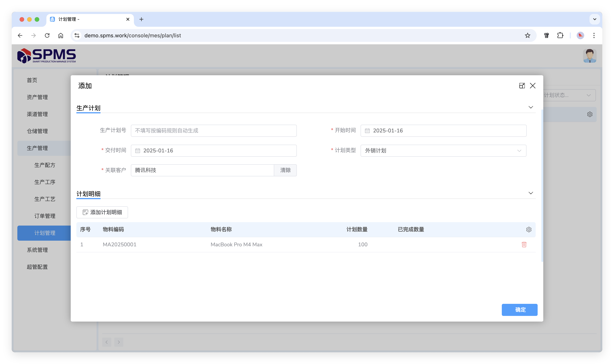Open 资产管理 in the sidebar

(37, 97)
